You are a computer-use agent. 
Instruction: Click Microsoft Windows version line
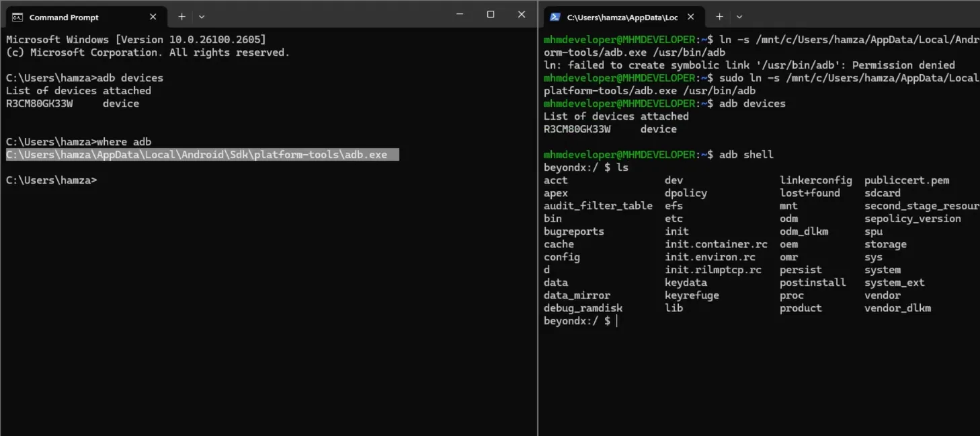136,40
